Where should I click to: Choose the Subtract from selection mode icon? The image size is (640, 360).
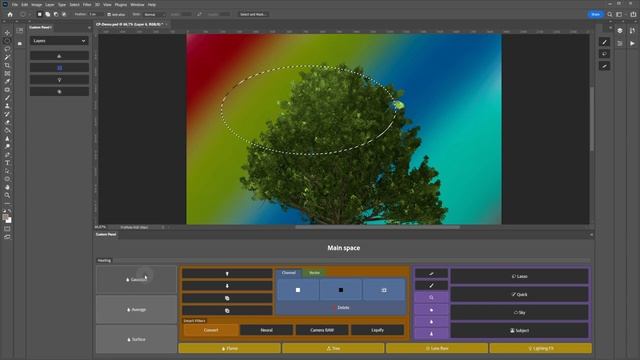point(56,14)
